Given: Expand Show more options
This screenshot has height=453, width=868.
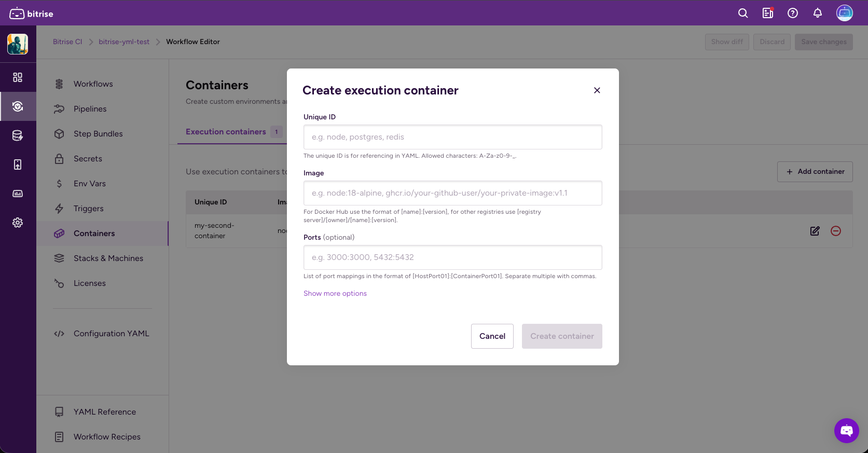Looking at the screenshot, I should click(335, 294).
